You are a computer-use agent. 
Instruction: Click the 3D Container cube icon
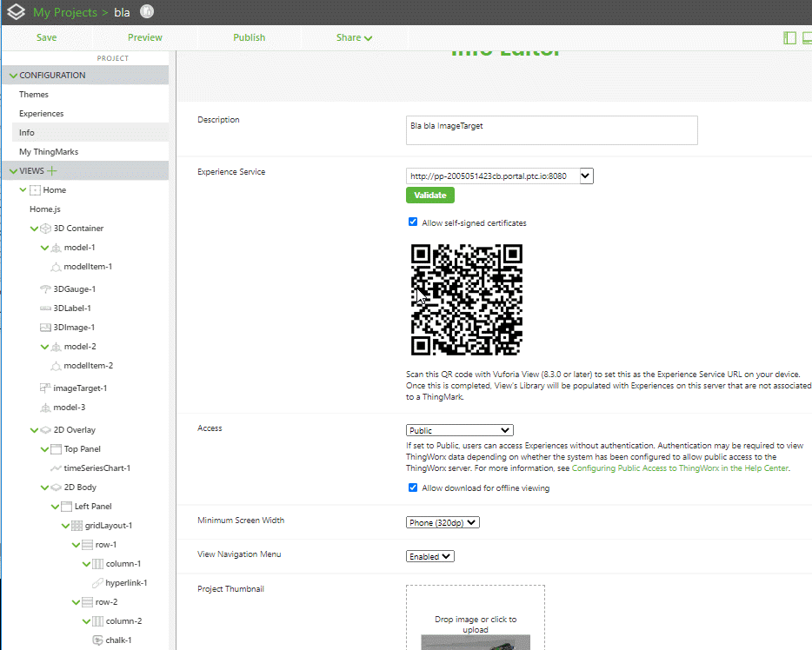point(45,229)
